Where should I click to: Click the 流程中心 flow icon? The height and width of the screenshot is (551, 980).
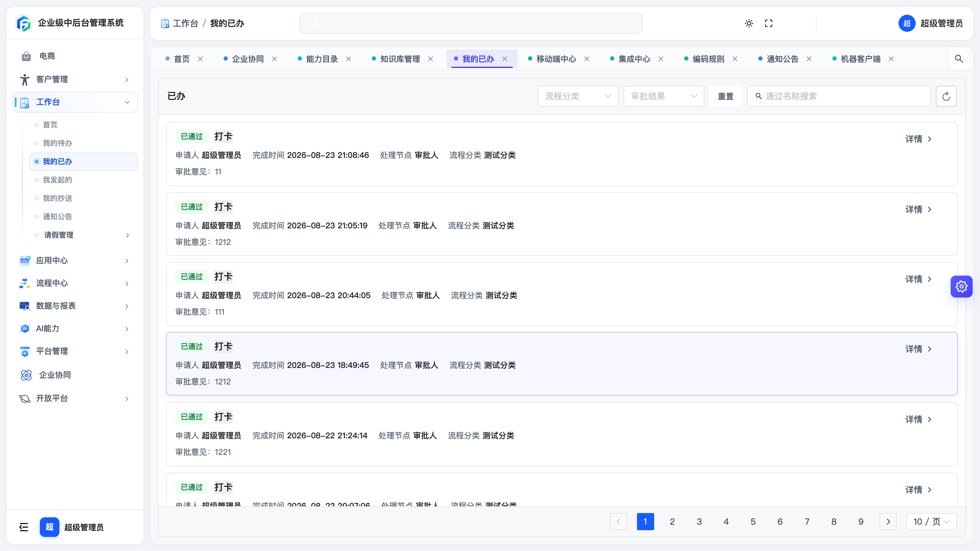25,283
